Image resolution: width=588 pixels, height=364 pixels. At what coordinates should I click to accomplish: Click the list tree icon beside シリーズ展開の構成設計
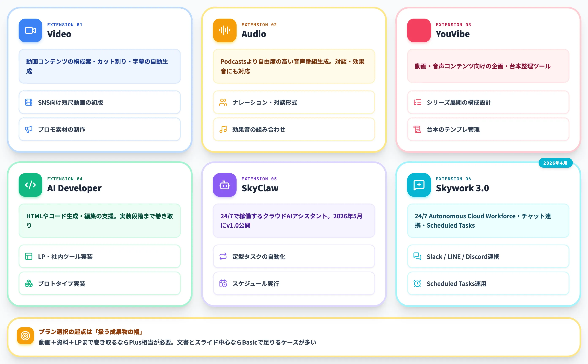point(417,102)
